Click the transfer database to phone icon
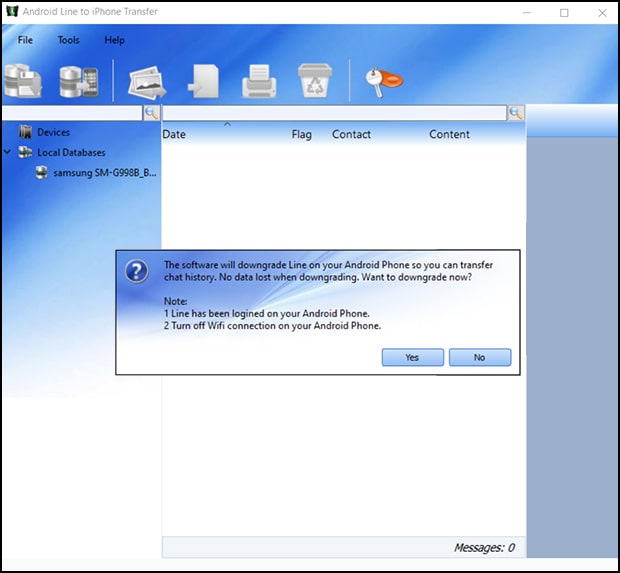 click(x=78, y=81)
